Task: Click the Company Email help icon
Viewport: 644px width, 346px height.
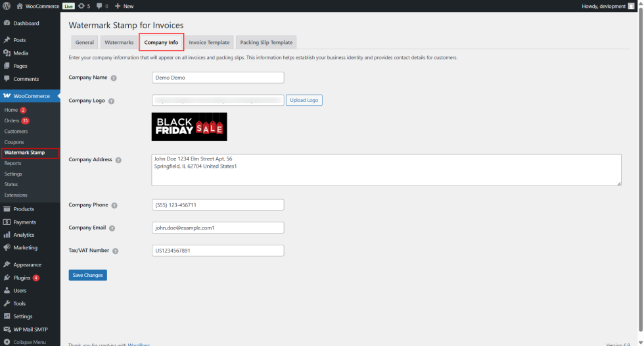Action: tap(112, 228)
